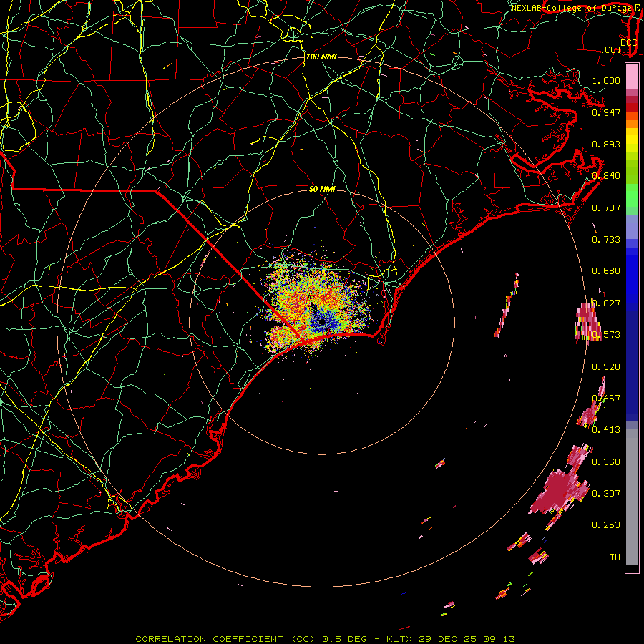Click the 0.787 color scale value

click(x=606, y=208)
